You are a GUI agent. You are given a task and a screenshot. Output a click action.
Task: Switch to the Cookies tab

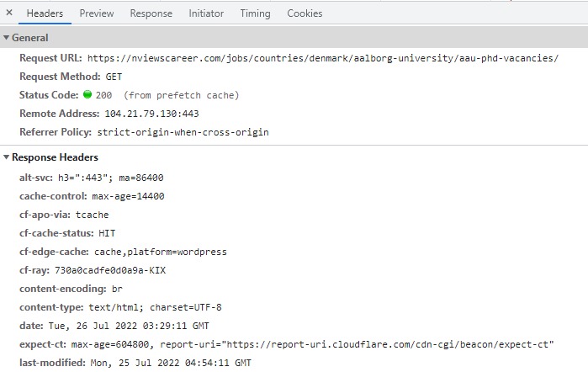(305, 13)
